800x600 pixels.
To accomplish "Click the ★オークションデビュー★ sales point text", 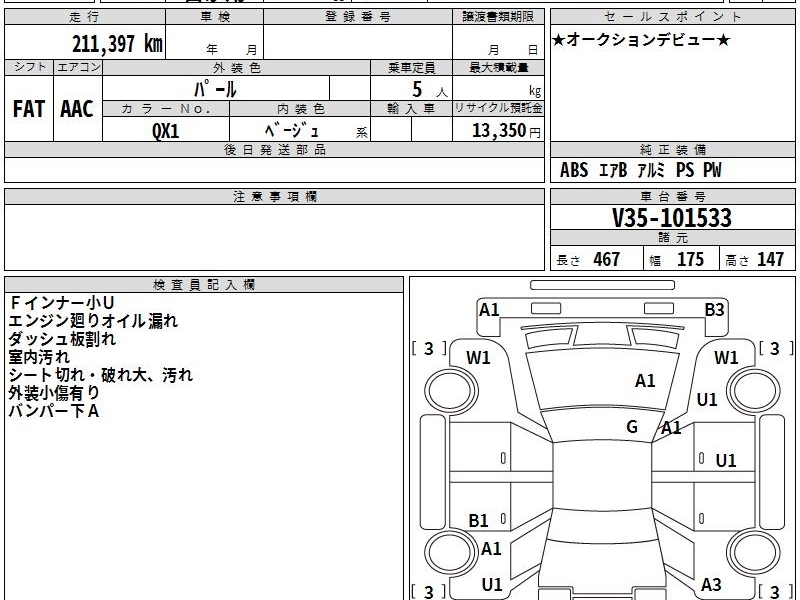I will coord(641,40).
